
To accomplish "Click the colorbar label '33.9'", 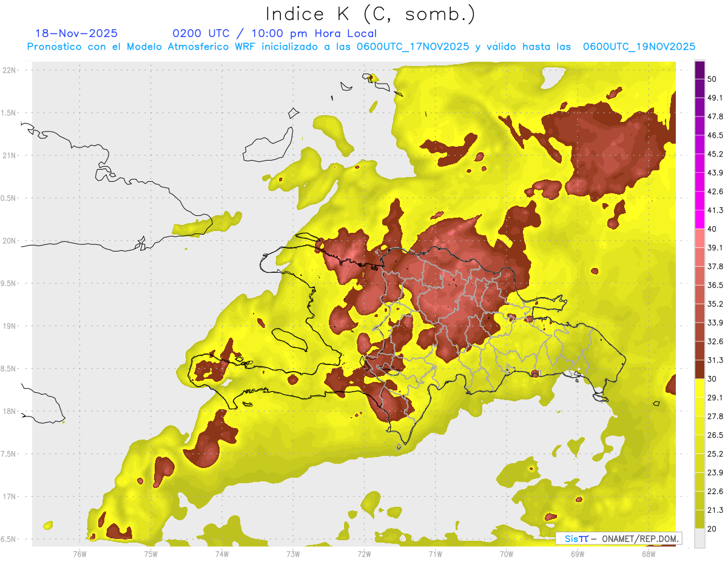I will point(715,323).
